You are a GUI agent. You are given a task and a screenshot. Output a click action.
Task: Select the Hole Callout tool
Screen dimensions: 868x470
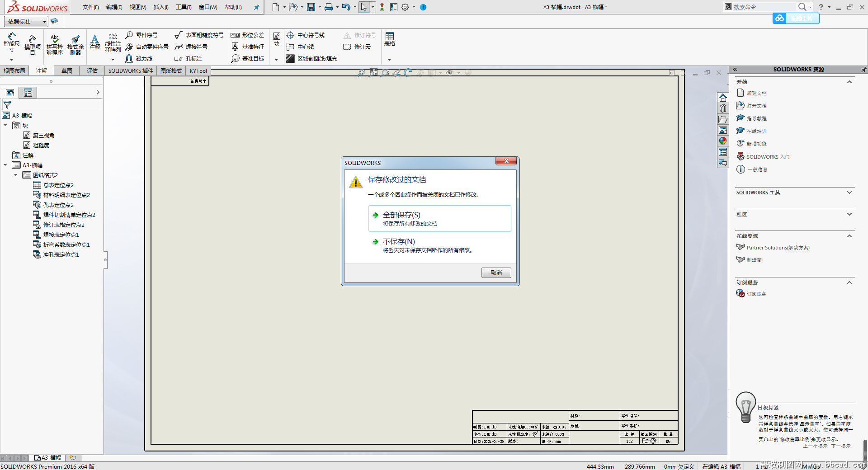[189, 58]
